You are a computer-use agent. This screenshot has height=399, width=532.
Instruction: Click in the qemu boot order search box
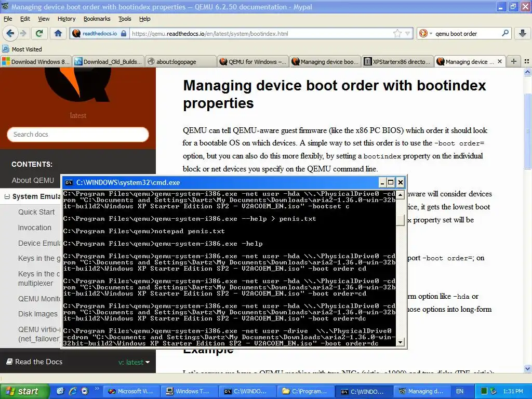pyautogui.click(x=467, y=34)
